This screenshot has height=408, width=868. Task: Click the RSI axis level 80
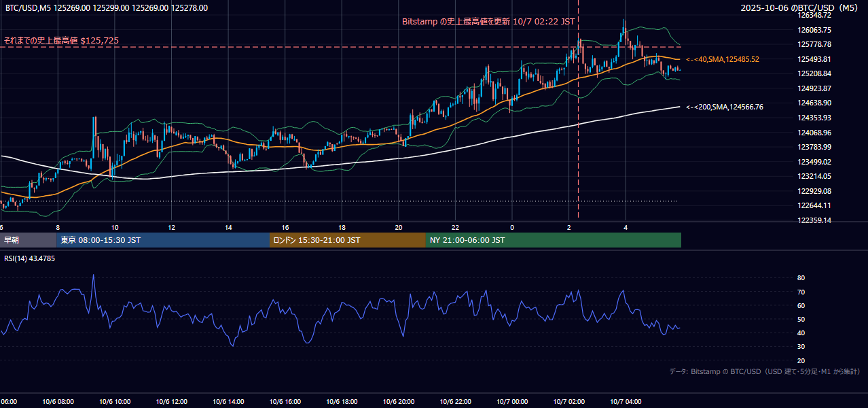(801, 278)
